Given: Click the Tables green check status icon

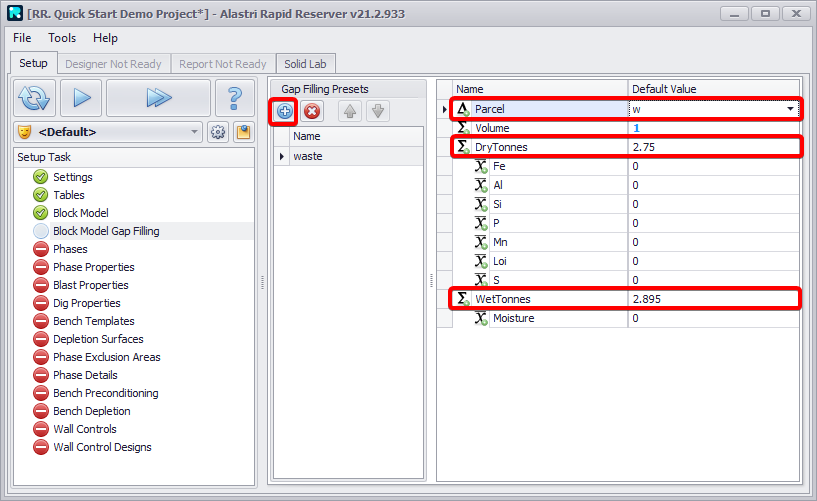Looking at the screenshot, I should tap(41, 195).
